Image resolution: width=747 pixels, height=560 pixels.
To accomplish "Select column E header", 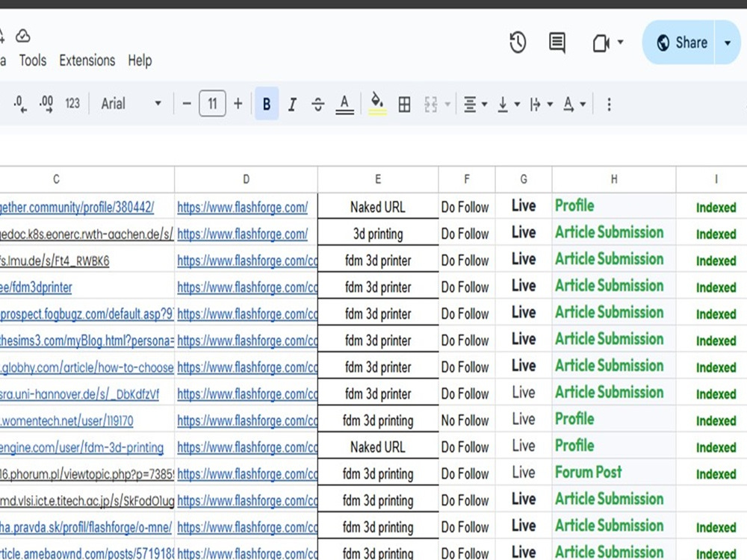I will (x=378, y=179).
